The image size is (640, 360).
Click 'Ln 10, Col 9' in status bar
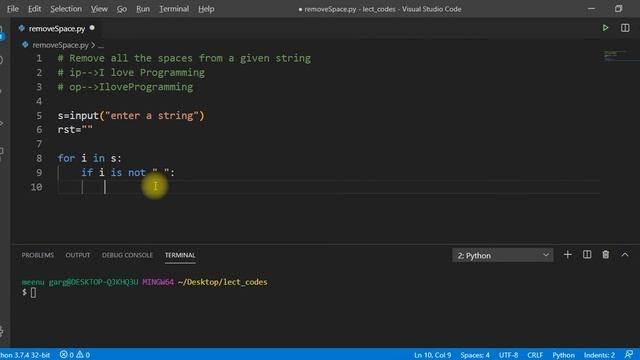432,355
